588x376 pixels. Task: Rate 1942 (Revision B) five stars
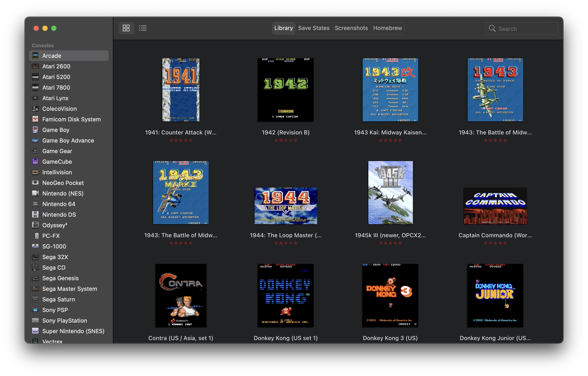click(x=296, y=140)
